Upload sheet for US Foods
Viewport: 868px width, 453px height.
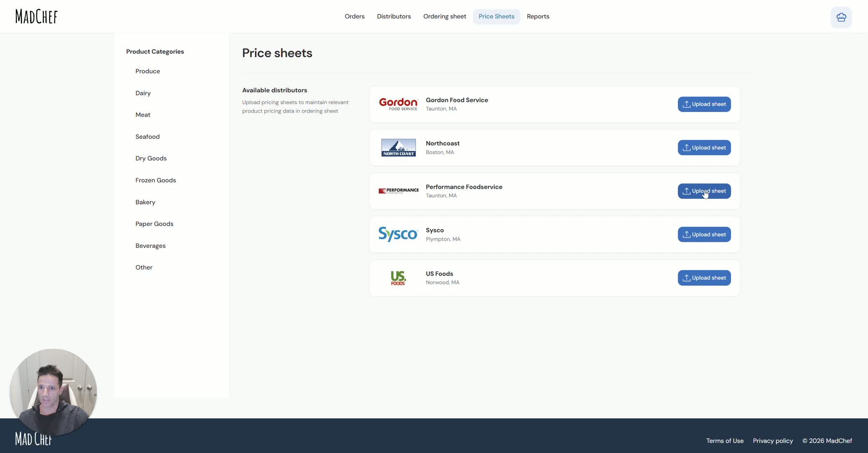[x=704, y=278]
